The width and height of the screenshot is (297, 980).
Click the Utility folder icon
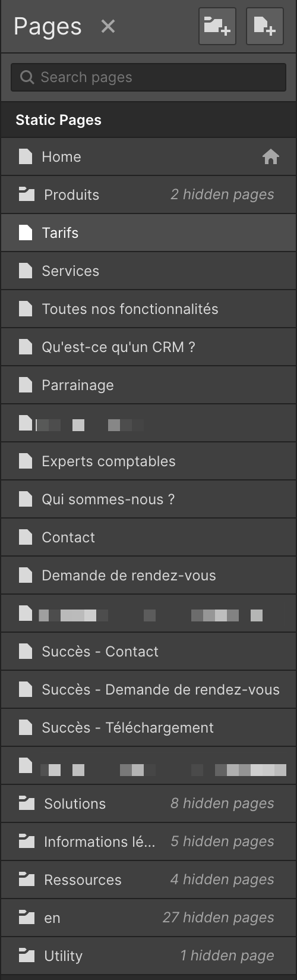[26, 956]
